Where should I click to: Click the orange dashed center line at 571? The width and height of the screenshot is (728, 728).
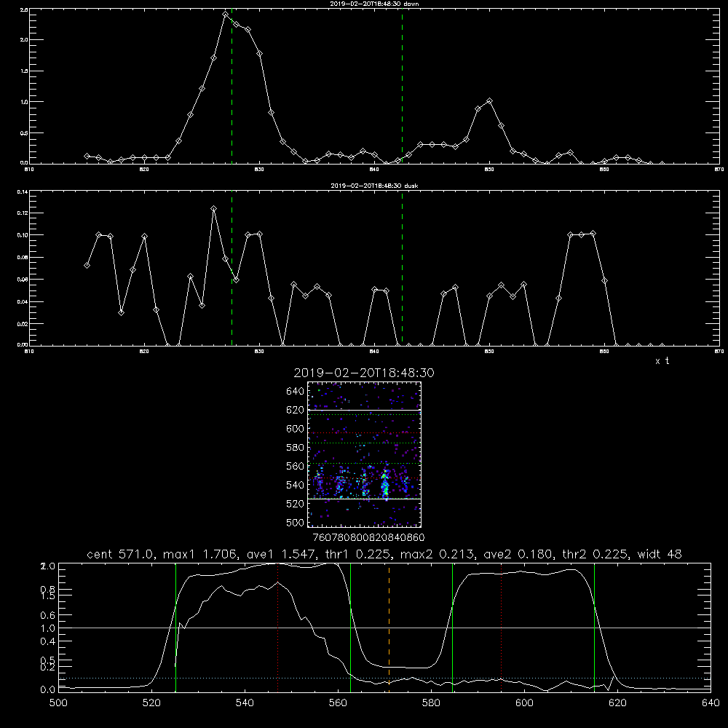pos(389,627)
